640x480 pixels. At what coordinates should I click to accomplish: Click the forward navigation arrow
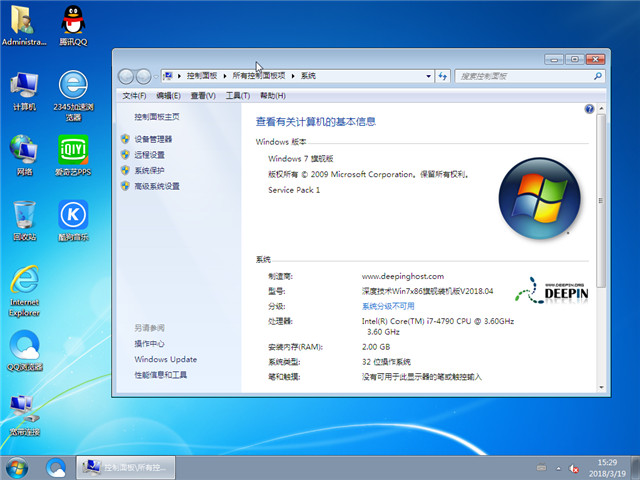tap(143, 76)
